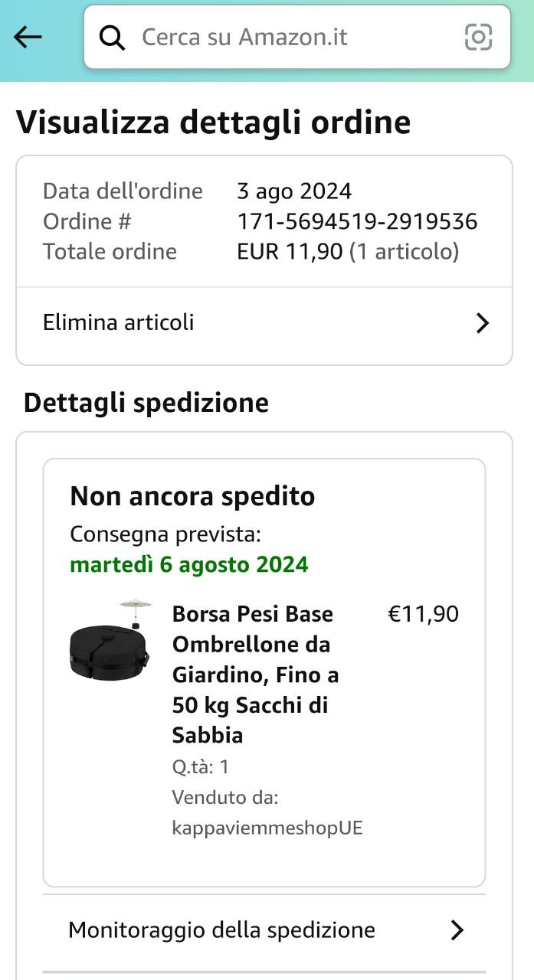Click the "Non ancora spedito" status heading

192,496
